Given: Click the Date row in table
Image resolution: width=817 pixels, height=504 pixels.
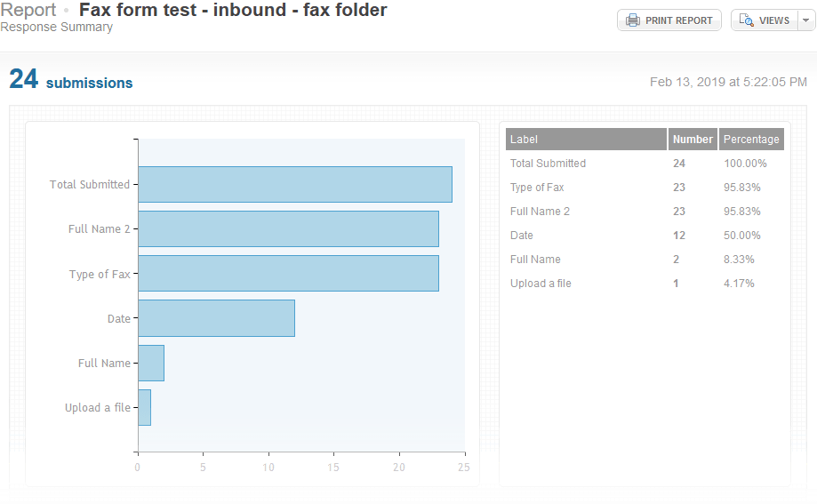Looking at the screenshot, I should [645, 235].
